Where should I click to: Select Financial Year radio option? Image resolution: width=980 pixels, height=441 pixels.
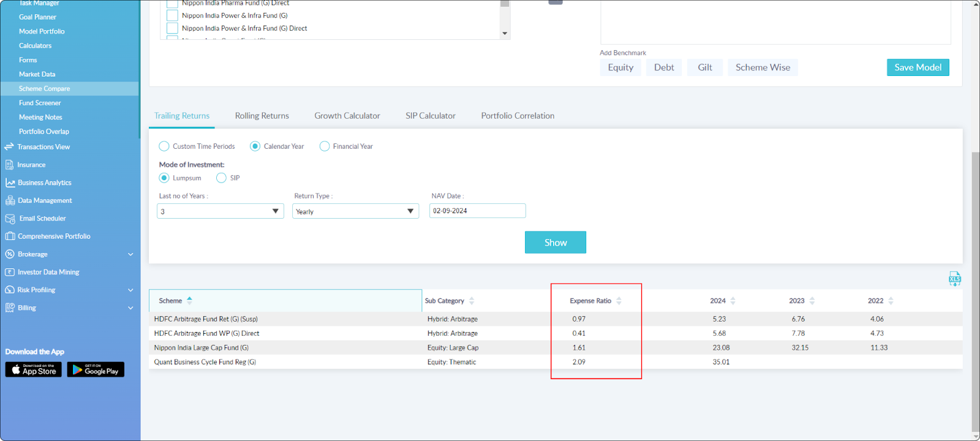point(325,146)
